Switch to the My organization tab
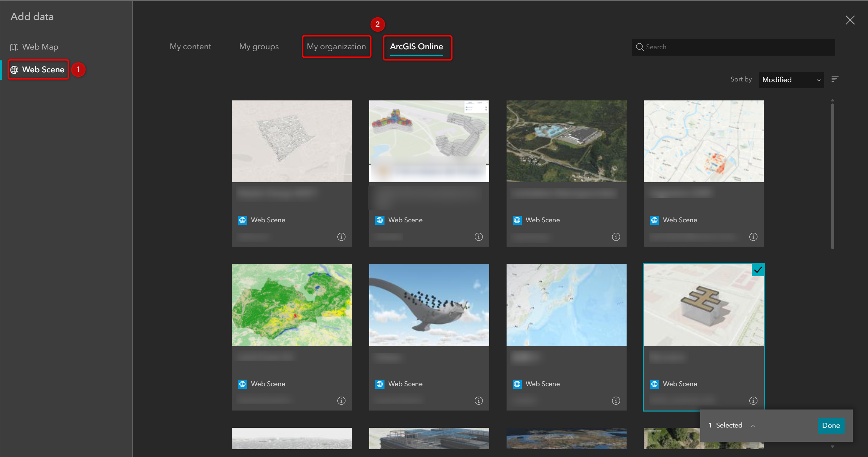Image resolution: width=868 pixels, height=457 pixels. tap(336, 46)
